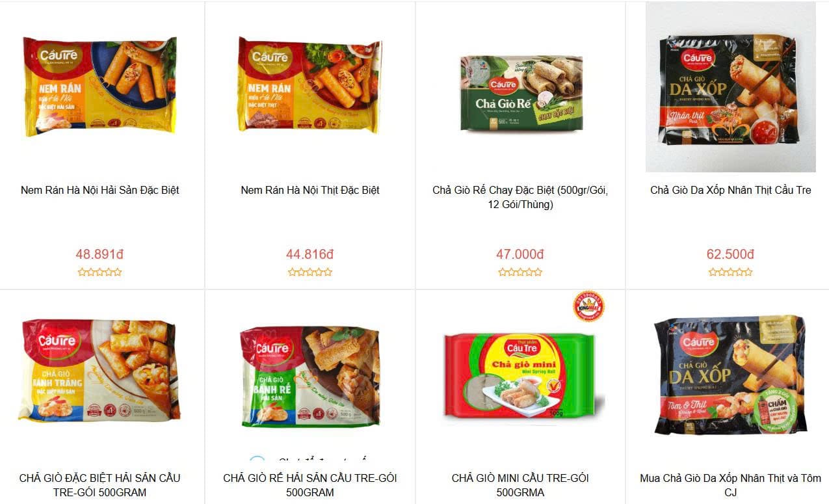
Task: Open Chả Giò Da Xốp Nhân Thịt package photo
Action: click(731, 87)
